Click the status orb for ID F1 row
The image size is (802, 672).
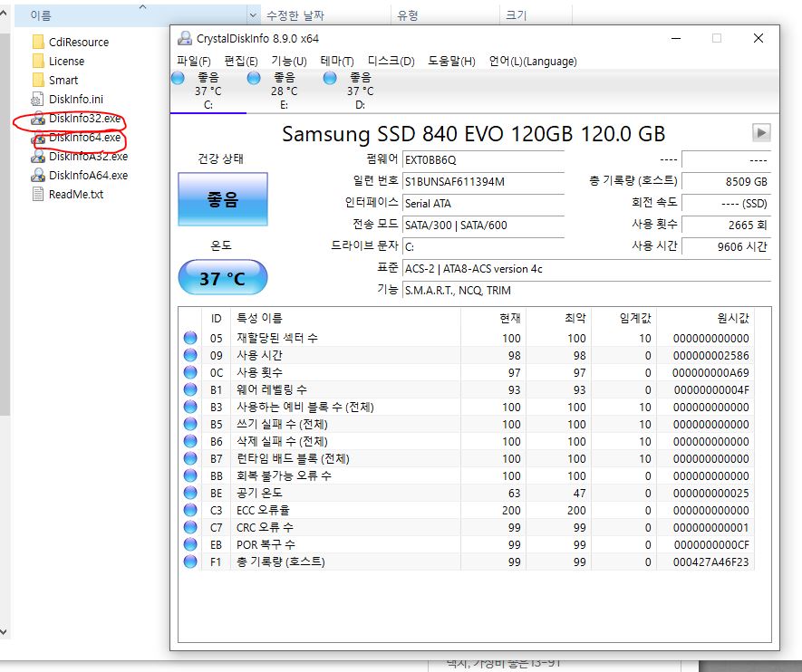point(190,562)
